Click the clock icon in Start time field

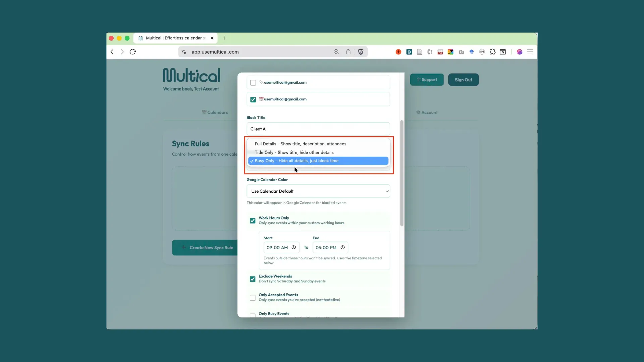click(293, 247)
